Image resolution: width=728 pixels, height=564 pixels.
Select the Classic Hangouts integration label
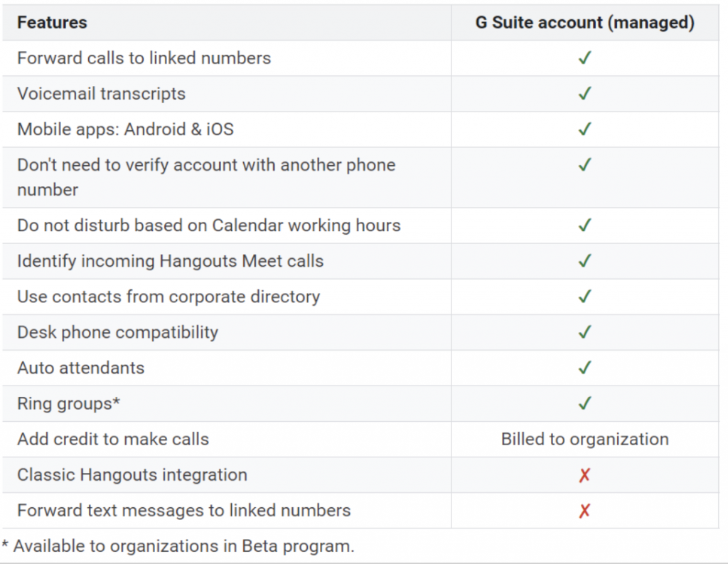click(x=132, y=475)
